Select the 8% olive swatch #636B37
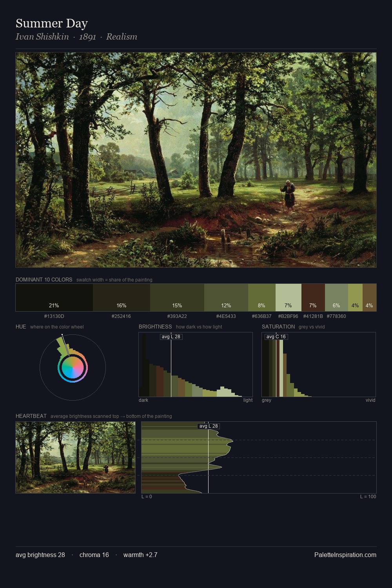 click(x=262, y=298)
